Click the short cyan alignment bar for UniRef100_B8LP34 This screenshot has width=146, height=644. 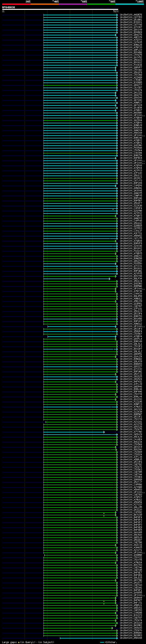click(77, 279)
